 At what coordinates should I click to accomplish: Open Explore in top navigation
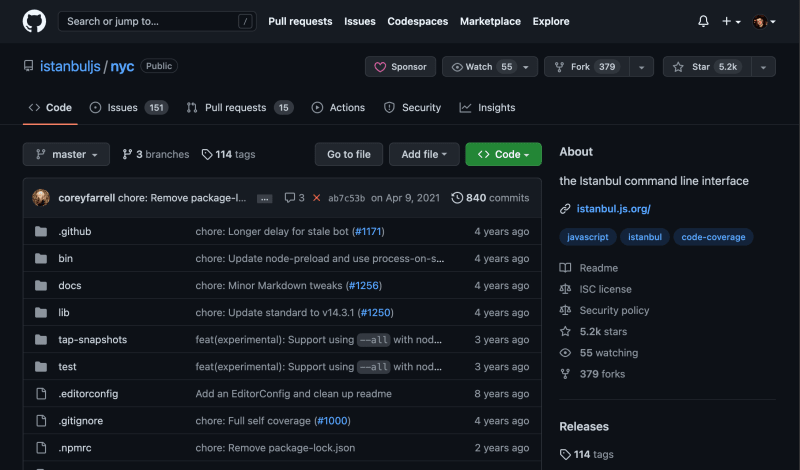[x=551, y=21]
